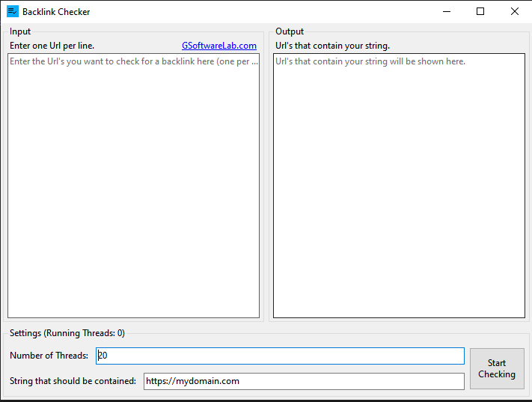Minimize the Backlink Checker window
Image resolution: width=532 pixels, height=402 pixels.
tap(447, 11)
